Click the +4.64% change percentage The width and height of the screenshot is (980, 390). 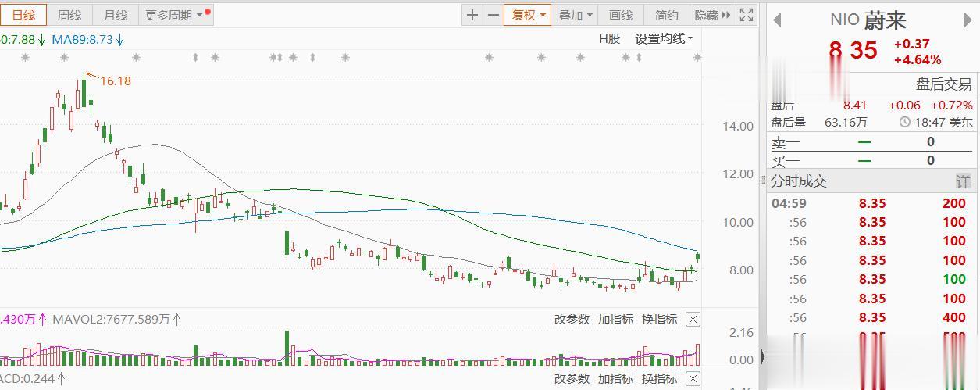(918, 60)
